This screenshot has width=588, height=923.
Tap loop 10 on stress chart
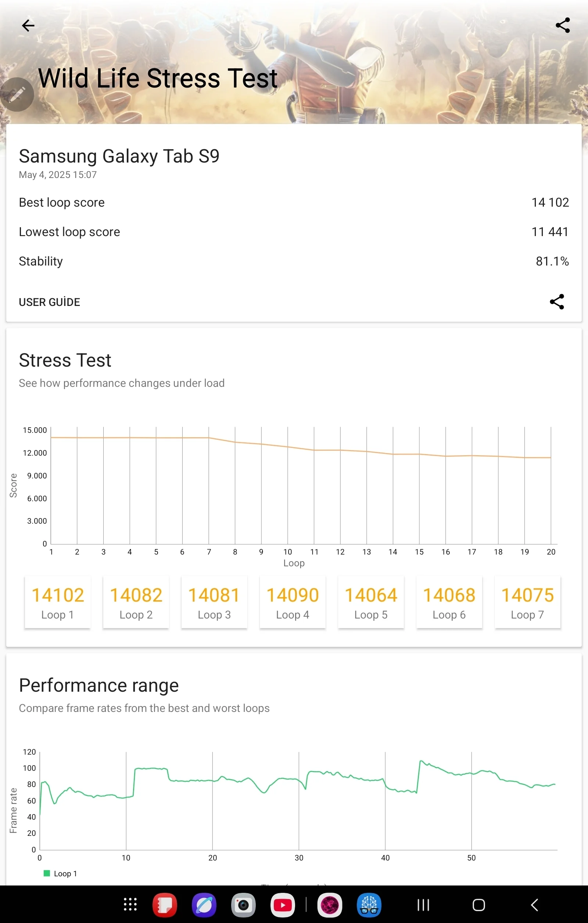[x=288, y=552]
